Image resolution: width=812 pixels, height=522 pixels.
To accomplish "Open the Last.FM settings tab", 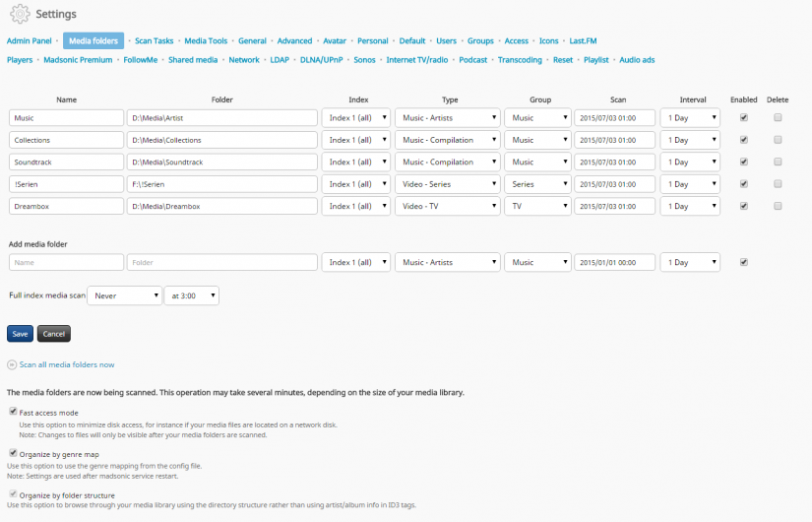I will [x=583, y=41].
